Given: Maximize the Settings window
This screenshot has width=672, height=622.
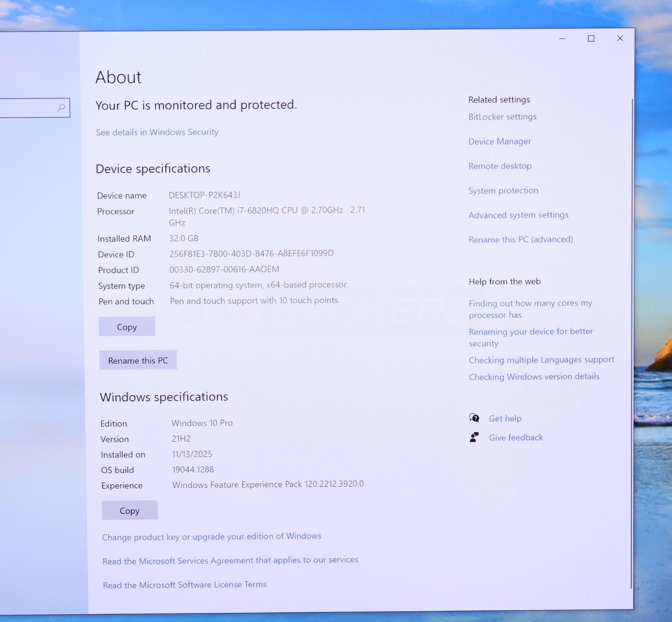Looking at the screenshot, I should click(591, 39).
